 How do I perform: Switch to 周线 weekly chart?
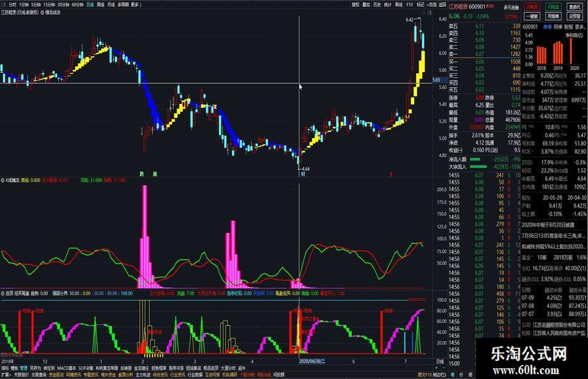(101, 4)
